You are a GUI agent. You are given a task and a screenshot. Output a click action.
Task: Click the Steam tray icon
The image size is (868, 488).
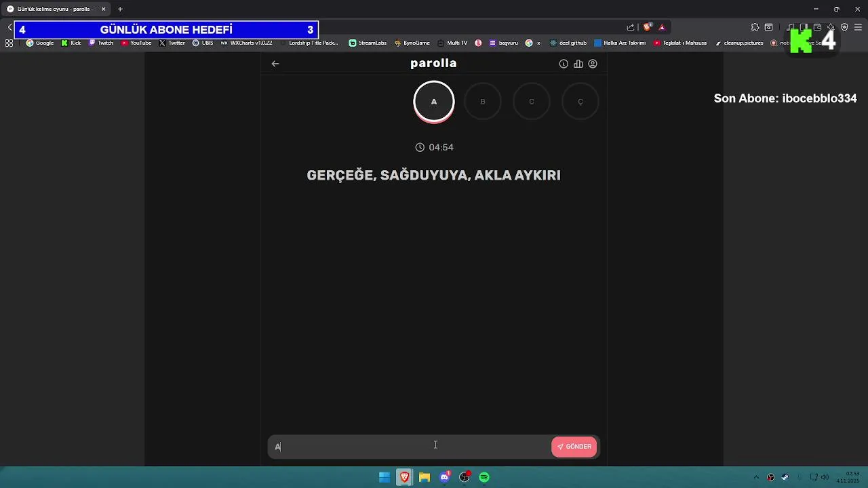(785, 477)
